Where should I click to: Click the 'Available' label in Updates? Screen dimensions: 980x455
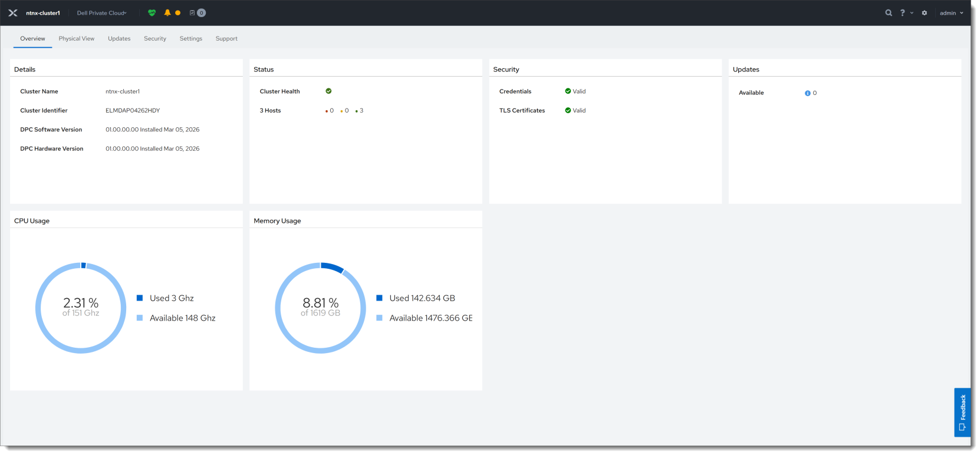751,93
